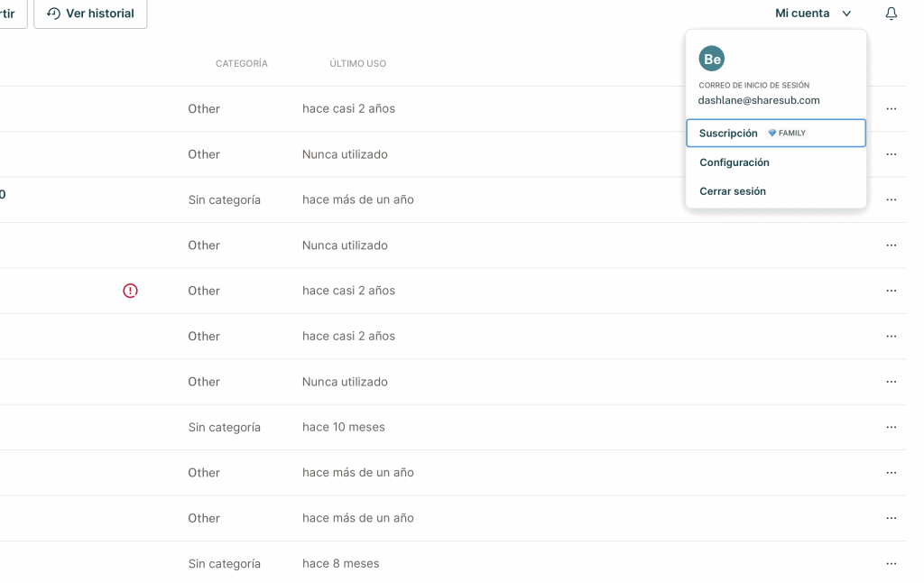Open the Suscripción menu item
The height and width of the screenshot is (583, 924).
[775, 134]
